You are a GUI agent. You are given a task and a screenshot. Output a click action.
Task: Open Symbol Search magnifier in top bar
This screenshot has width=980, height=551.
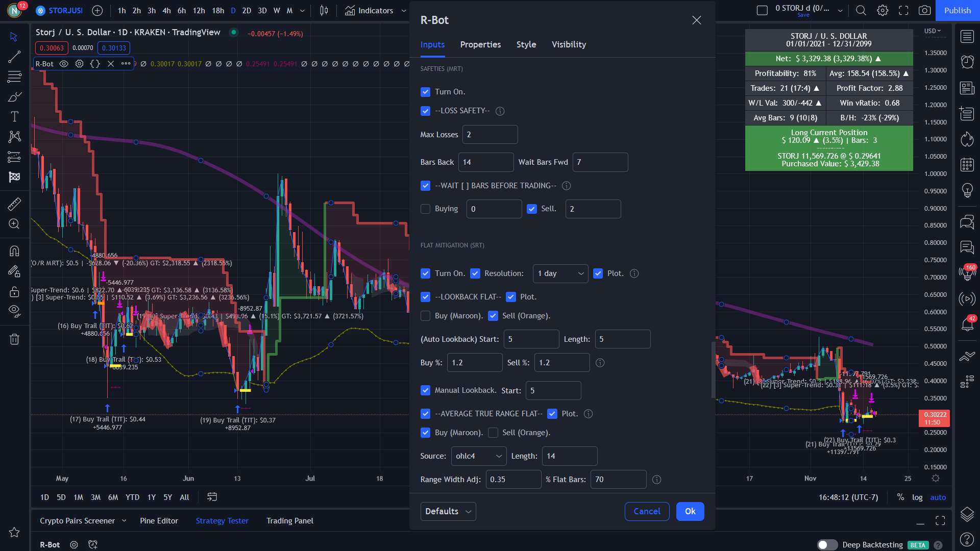(x=861, y=10)
